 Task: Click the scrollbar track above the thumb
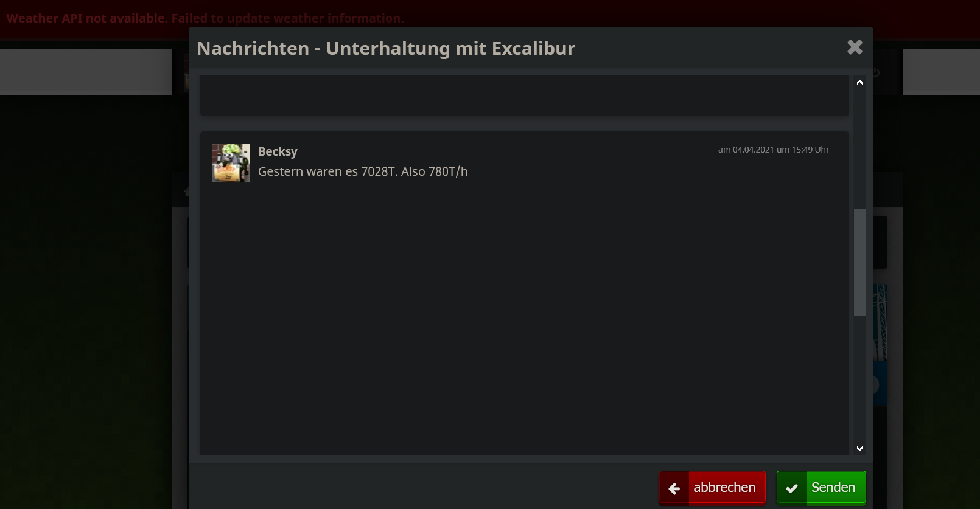[x=859, y=149]
